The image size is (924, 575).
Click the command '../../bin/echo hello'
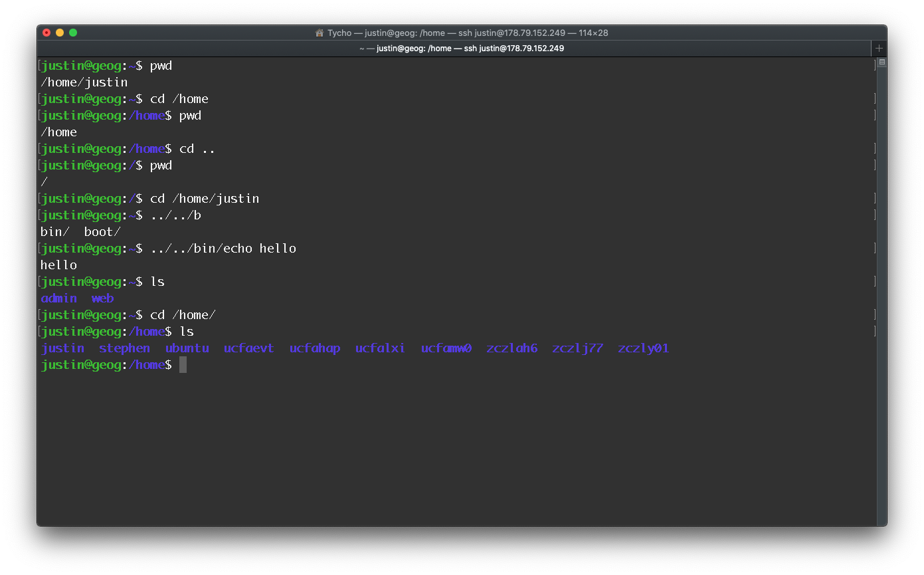click(223, 249)
